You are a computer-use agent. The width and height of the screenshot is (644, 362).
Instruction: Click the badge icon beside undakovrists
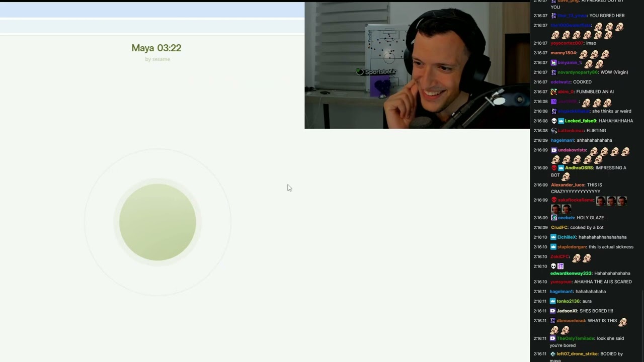click(553, 150)
